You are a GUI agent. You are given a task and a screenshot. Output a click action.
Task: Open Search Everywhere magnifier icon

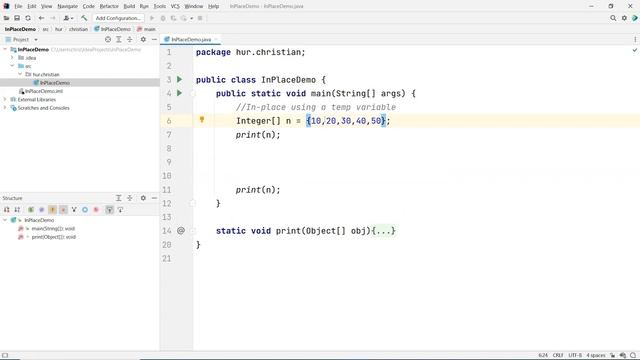[x=613, y=18]
